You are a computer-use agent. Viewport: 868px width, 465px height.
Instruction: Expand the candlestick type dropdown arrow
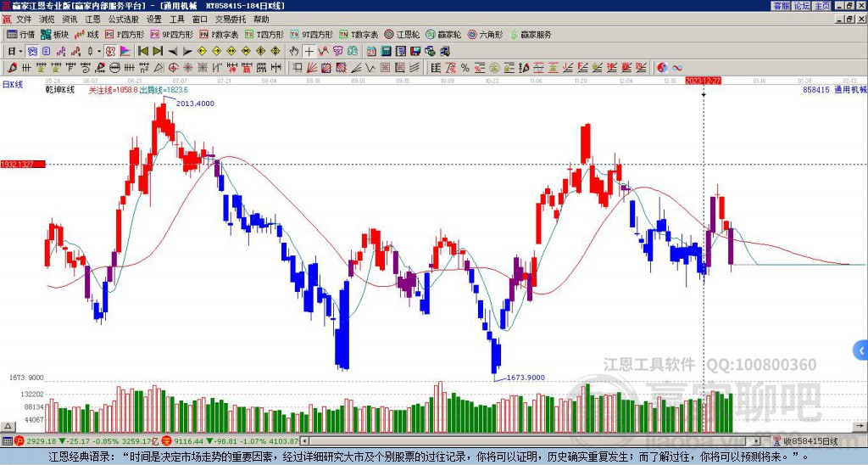pos(99,52)
